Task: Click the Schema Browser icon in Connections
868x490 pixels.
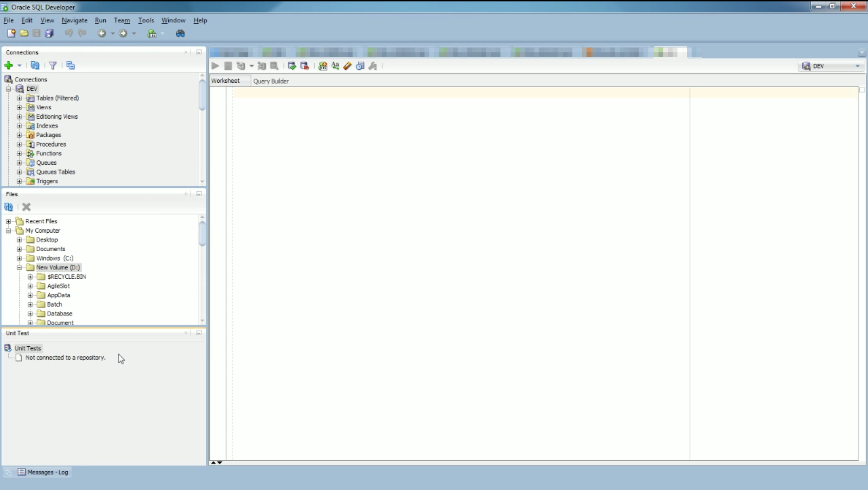Action: (71, 66)
